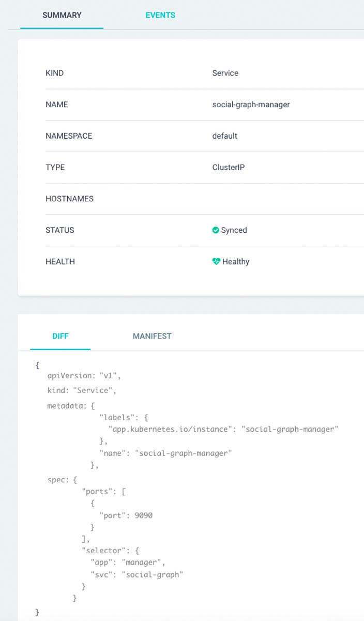The image size is (364, 621).
Task: Click the port 9090 line
Action: tap(126, 515)
